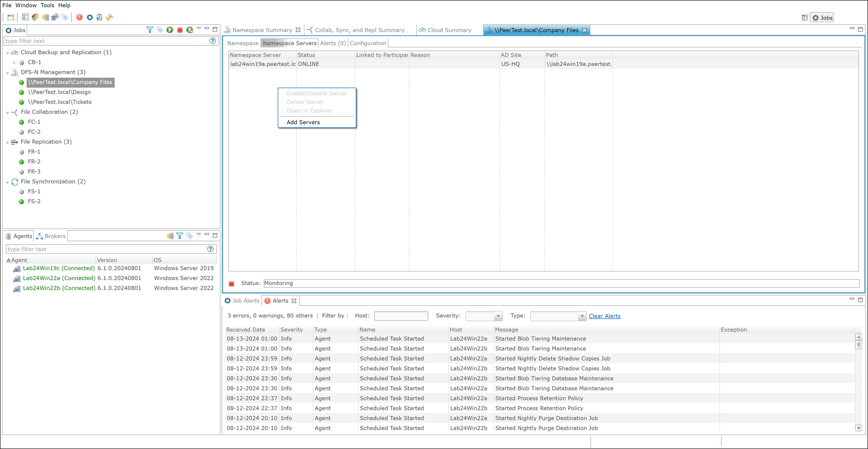Click the perspective icon left of Jobs button
Image resolution: width=868 pixels, height=449 pixels.
pos(805,18)
